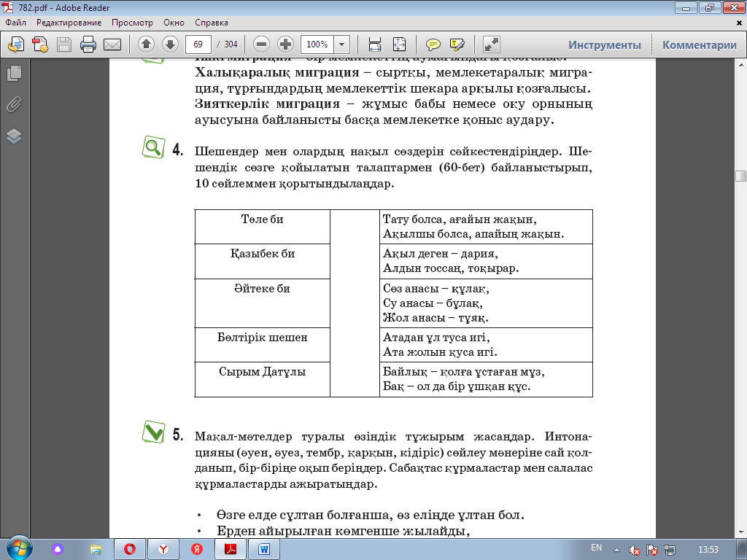
Task: Open Opera browser from taskbar
Action: coord(130,550)
